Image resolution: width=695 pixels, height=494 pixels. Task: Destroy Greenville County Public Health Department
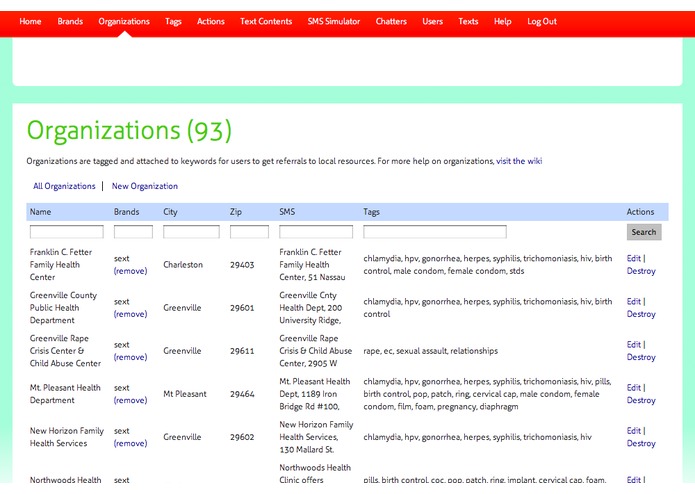click(641, 314)
